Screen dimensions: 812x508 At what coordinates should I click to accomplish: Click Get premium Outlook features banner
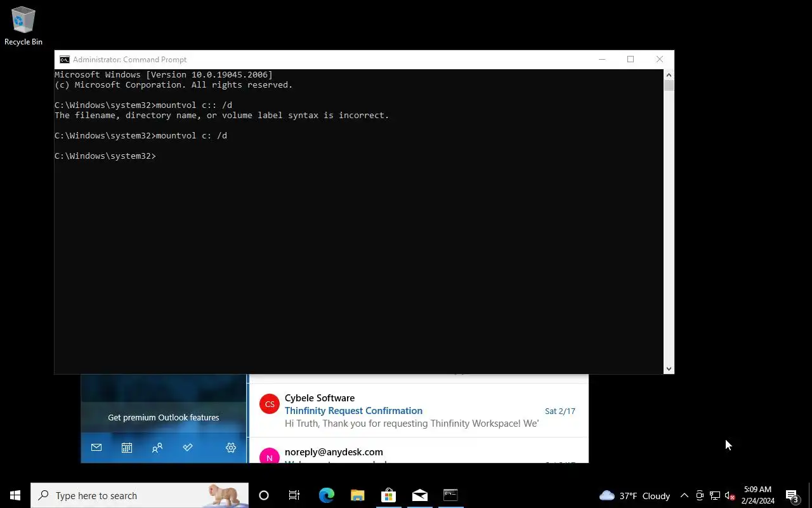[164, 417]
